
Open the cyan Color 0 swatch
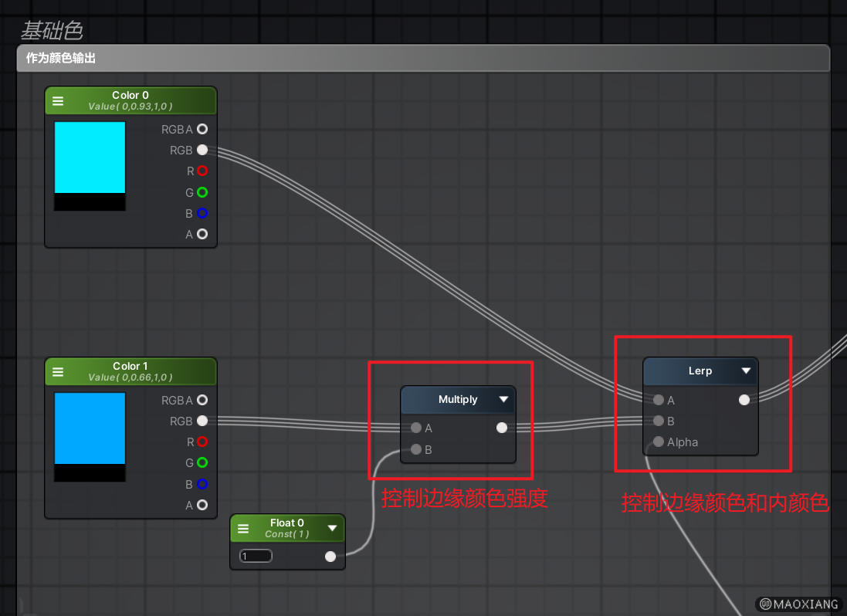(x=90, y=157)
